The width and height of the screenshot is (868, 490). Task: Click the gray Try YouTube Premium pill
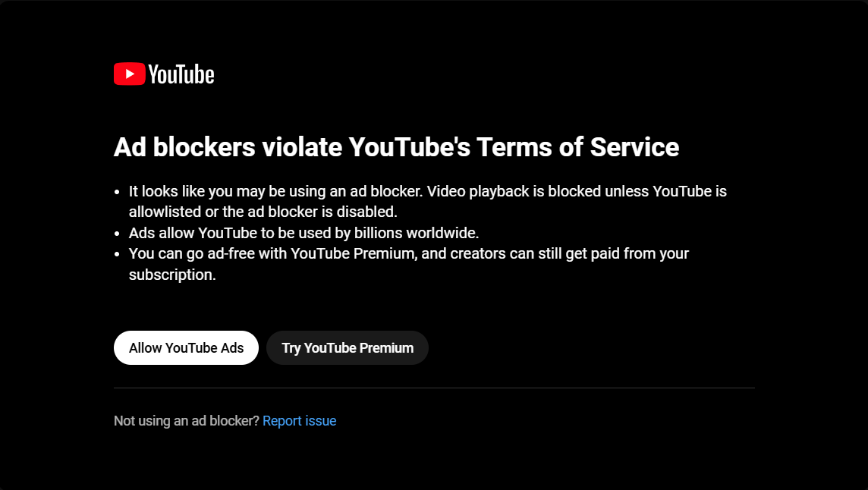tap(347, 347)
